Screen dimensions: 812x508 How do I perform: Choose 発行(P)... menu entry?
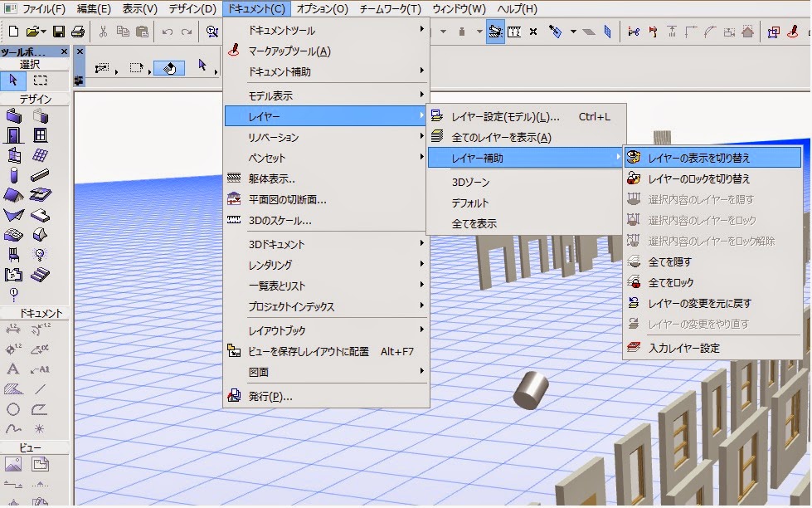[x=326, y=396]
